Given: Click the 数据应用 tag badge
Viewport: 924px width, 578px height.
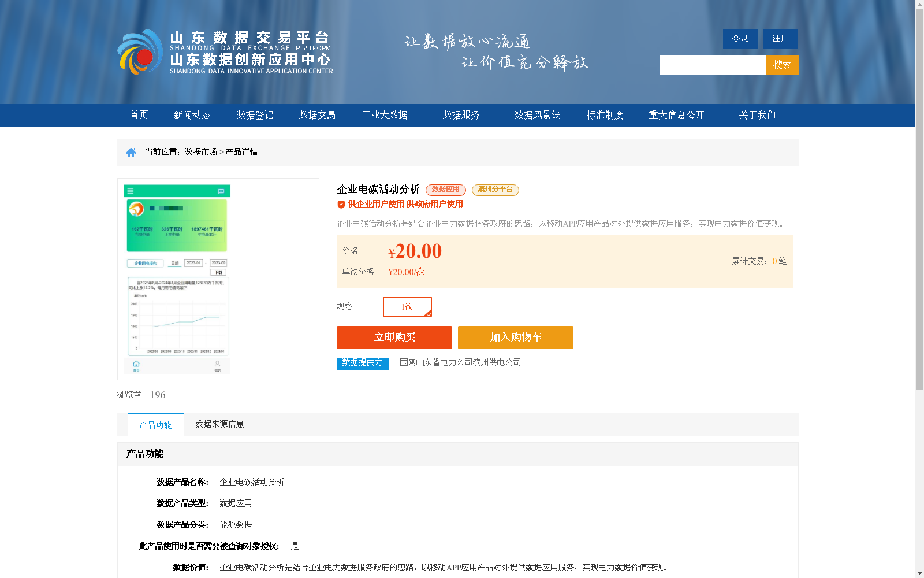Looking at the screenshot, I should 446,190.
